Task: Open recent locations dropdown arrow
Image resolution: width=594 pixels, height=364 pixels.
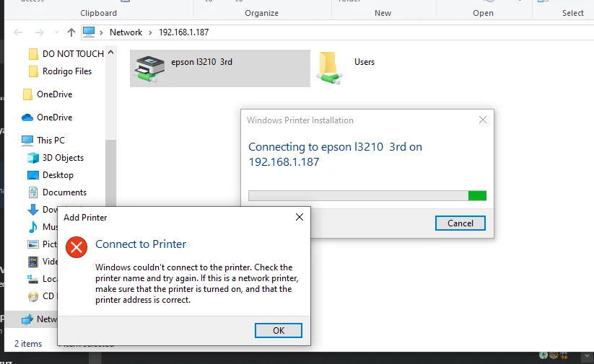Action: pyautogui.click(x=56, y=32)
